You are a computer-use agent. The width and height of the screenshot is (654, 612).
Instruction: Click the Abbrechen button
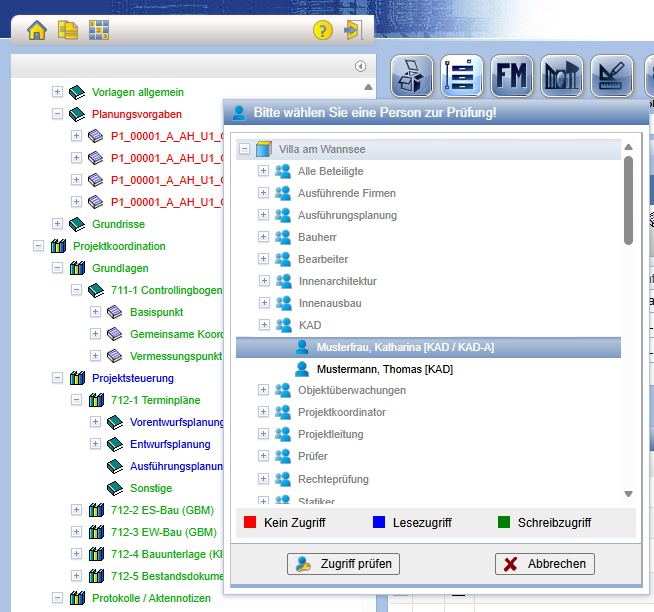545,564
